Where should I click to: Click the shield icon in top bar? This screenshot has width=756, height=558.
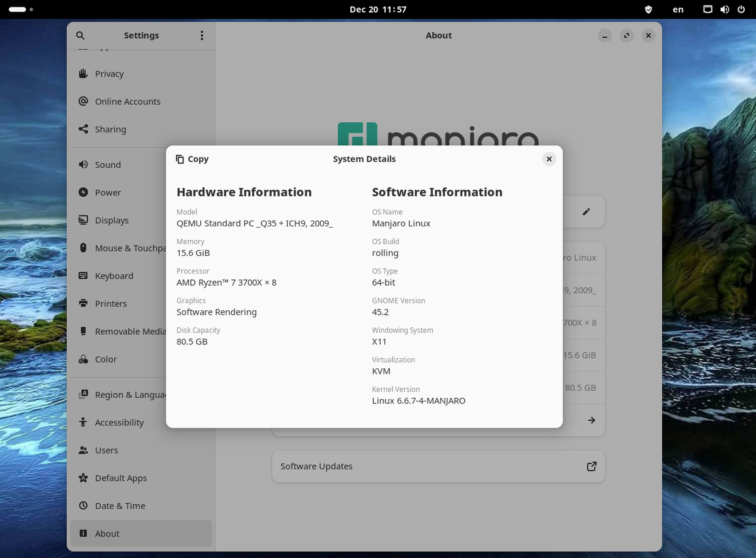click(648, 9)
